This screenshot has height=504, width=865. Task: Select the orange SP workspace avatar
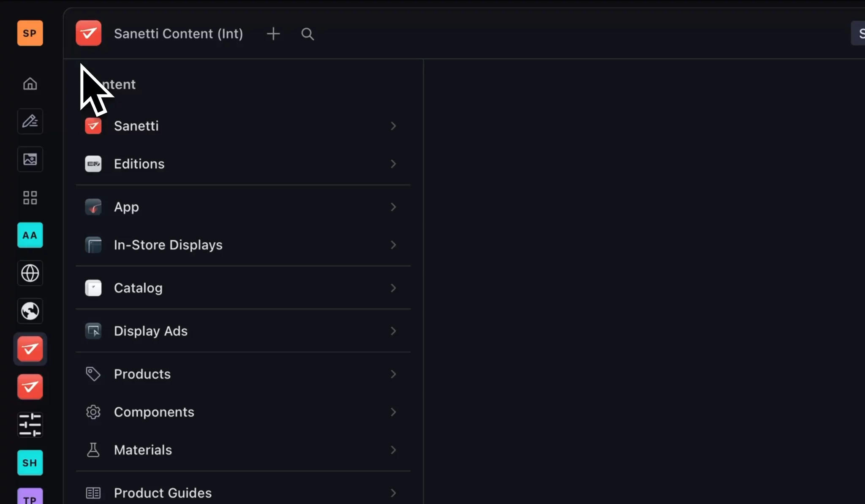coord(30,33)
